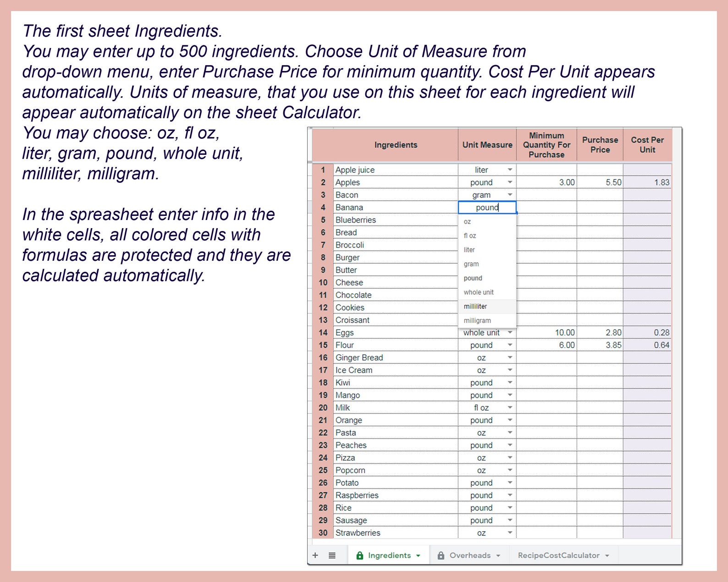Viewport: 728px width, 582px height.
Task: Click Apples purchase price cell 5.50
Action: (x=600, y=182)
